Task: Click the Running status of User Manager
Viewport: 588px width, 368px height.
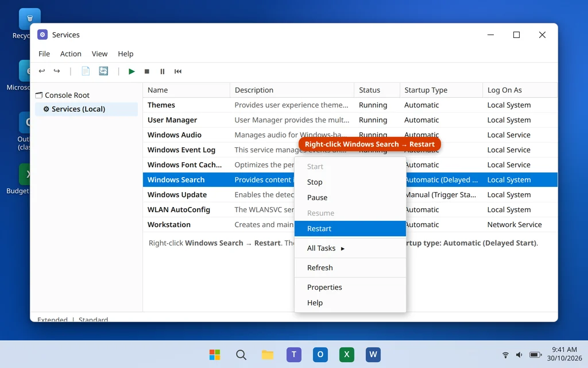Action: coord(373,120)
